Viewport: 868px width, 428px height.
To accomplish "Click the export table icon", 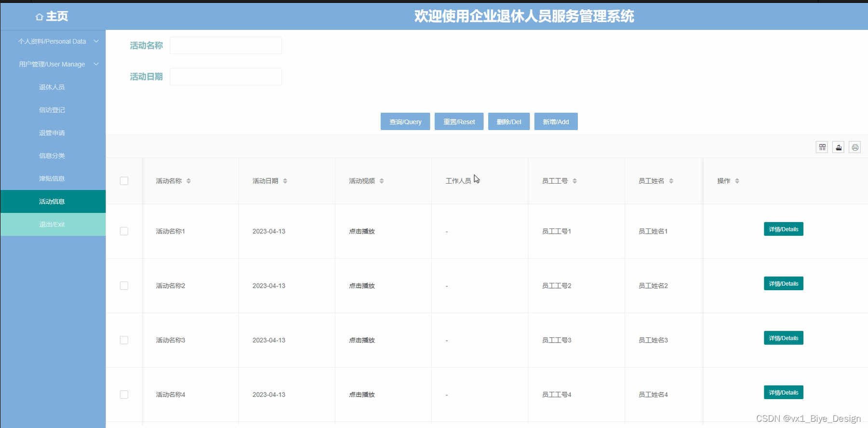I will point(839,147).
